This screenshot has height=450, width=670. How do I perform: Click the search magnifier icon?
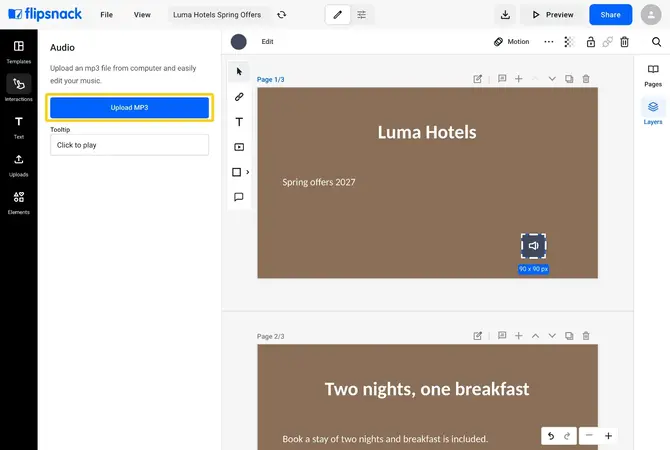[656, 41]
